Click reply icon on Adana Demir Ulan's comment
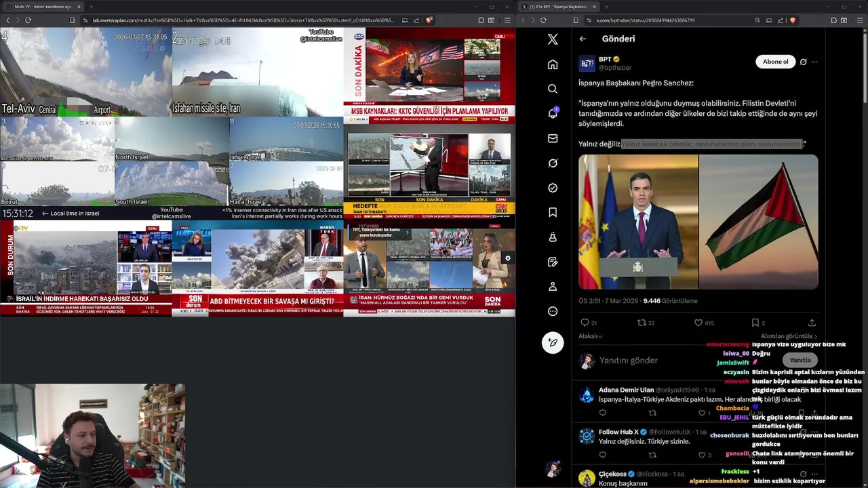Viewport: 868px width, 488px height. (x=602, y=413)
